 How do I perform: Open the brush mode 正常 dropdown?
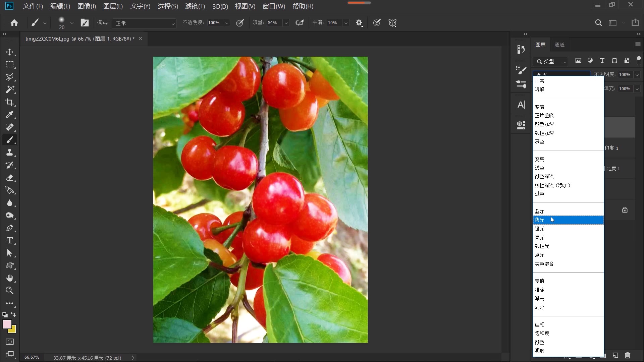(x=144, y=23)
